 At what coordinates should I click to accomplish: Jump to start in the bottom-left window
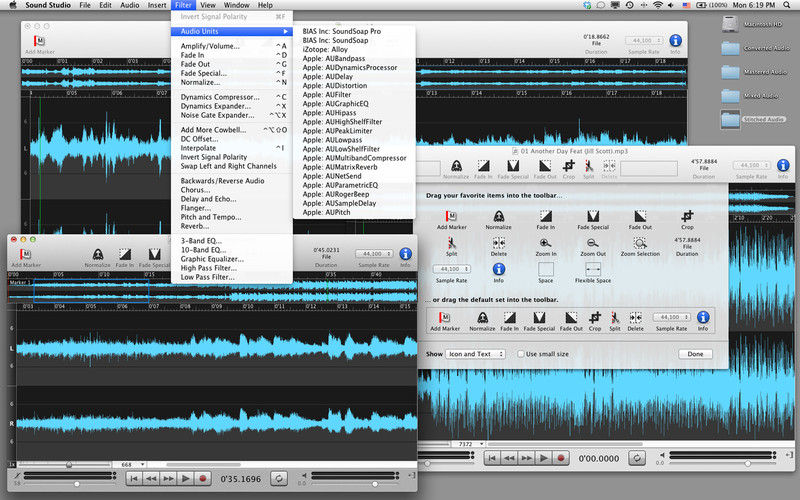pyautogui.click(x=134, y=479)
